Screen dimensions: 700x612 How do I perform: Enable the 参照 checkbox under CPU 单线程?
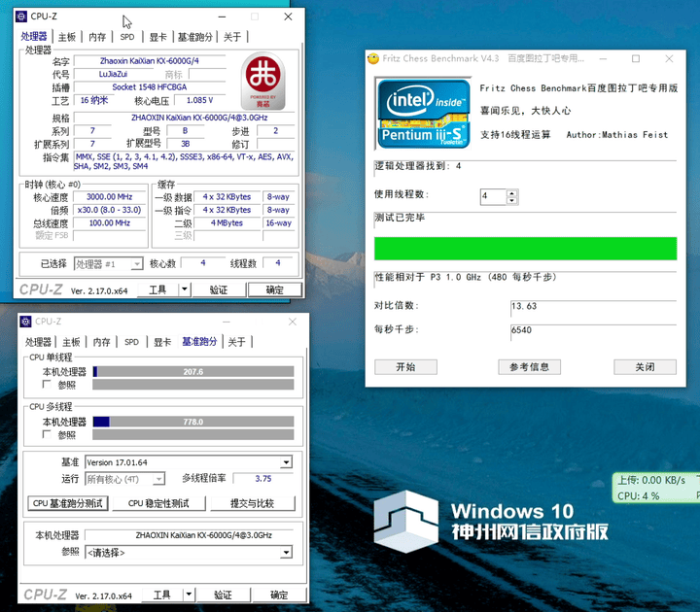pyautogui.click(x=33, y=385)
